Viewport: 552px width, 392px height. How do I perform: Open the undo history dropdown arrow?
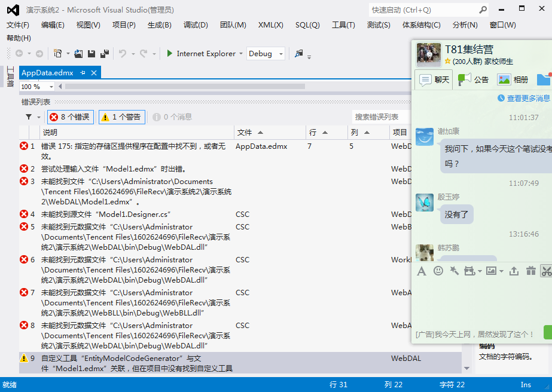tap(133, 54)
